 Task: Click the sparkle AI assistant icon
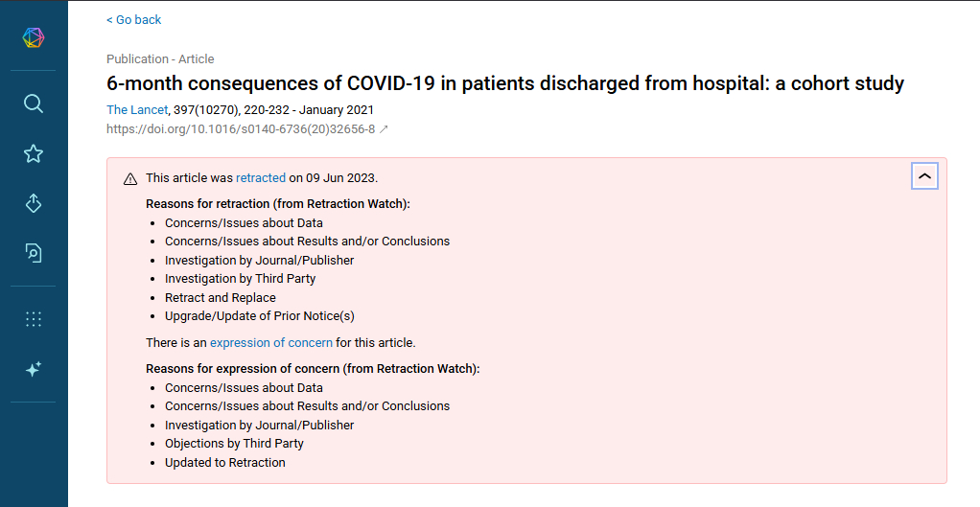(x=34, y=369)
